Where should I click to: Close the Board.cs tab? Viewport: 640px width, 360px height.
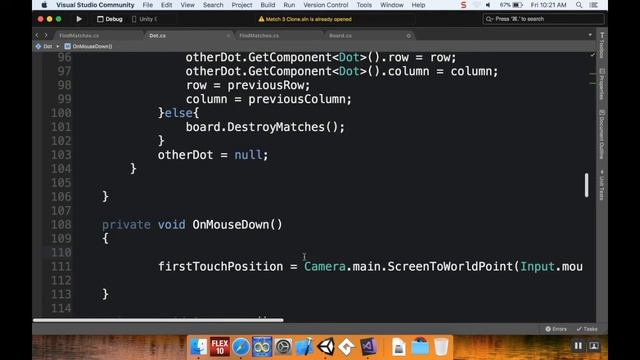(409, 36)
